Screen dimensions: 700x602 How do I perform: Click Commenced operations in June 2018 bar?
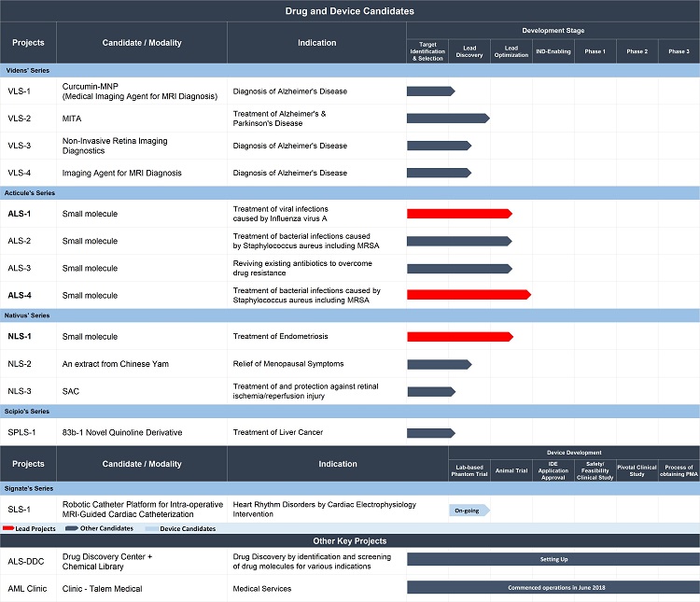pos(553,587)
